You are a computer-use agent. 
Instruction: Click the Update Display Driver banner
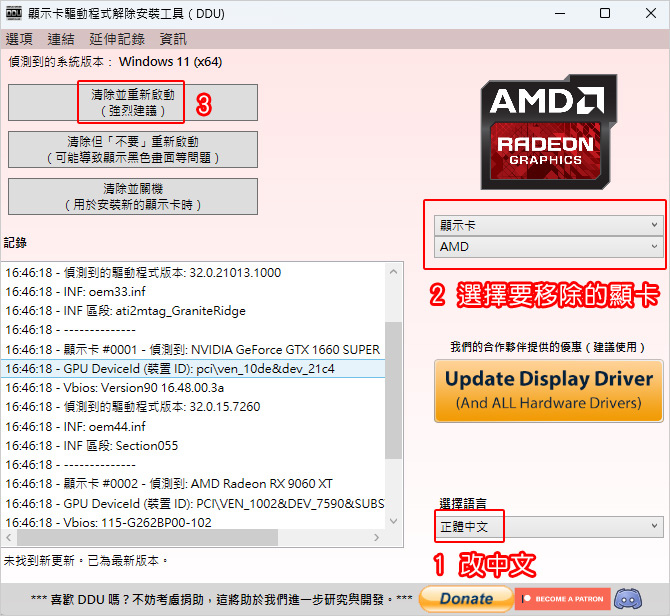point(549,391)
